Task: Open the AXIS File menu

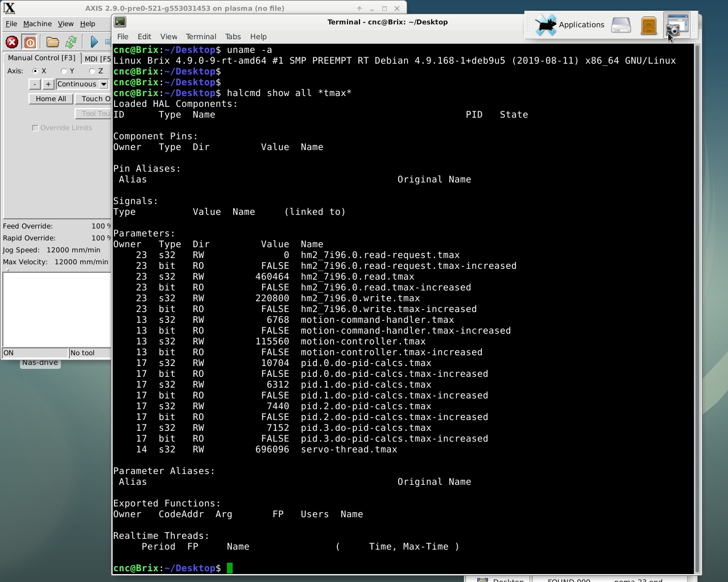Action: (x=11, y=24)
